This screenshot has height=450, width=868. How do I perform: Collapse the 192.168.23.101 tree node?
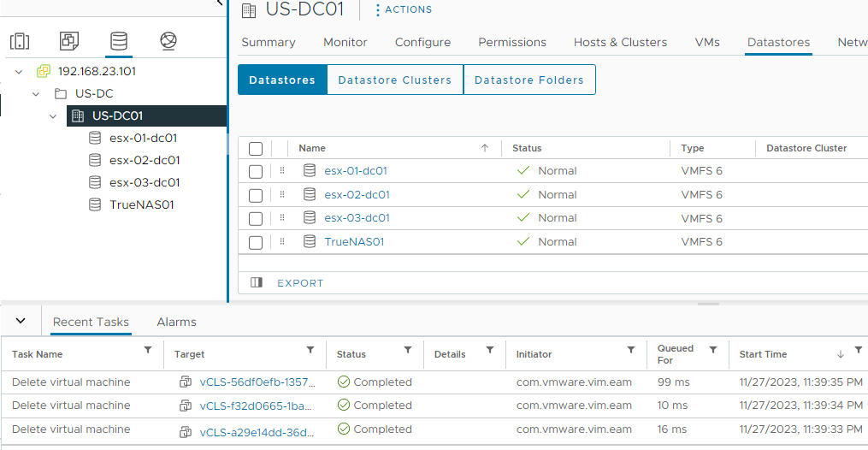(19, 72)
